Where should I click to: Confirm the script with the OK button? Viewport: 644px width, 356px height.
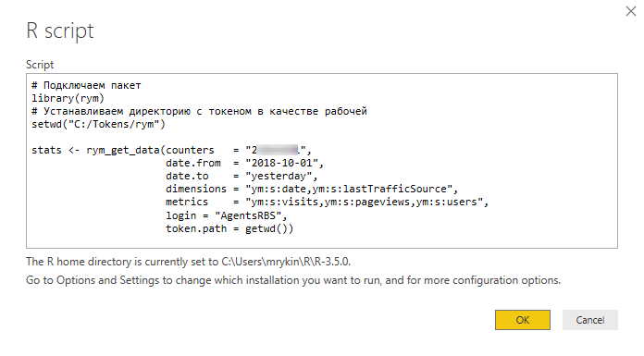click(x=523, y=320)
